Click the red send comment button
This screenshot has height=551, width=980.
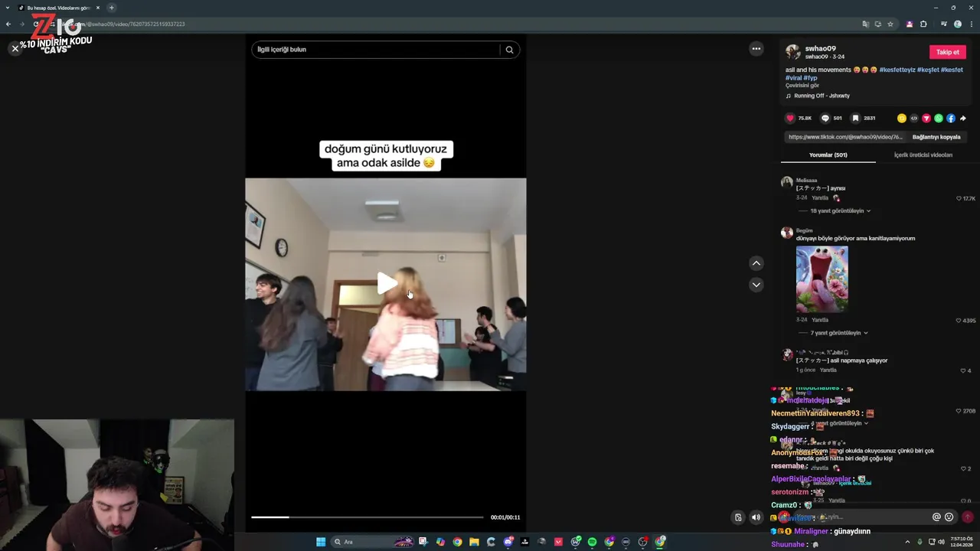pyautogui.click(x=968, y=517)
